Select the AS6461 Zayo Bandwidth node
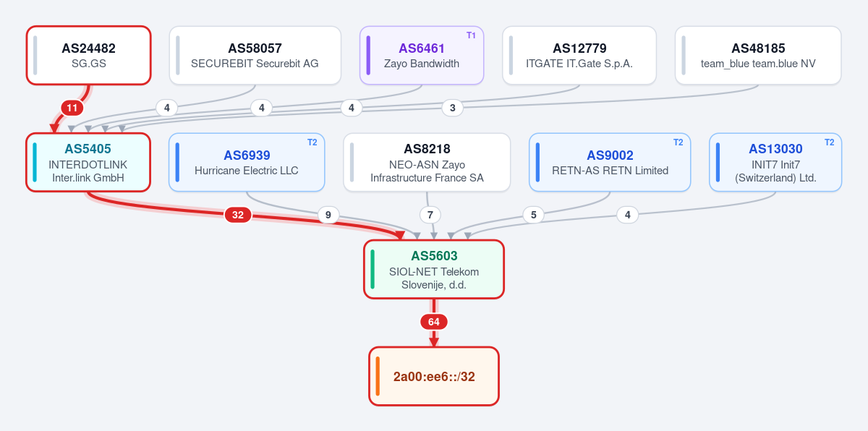Image resolution: width=868 pixels, height=431 pixels. pos(422,56)
